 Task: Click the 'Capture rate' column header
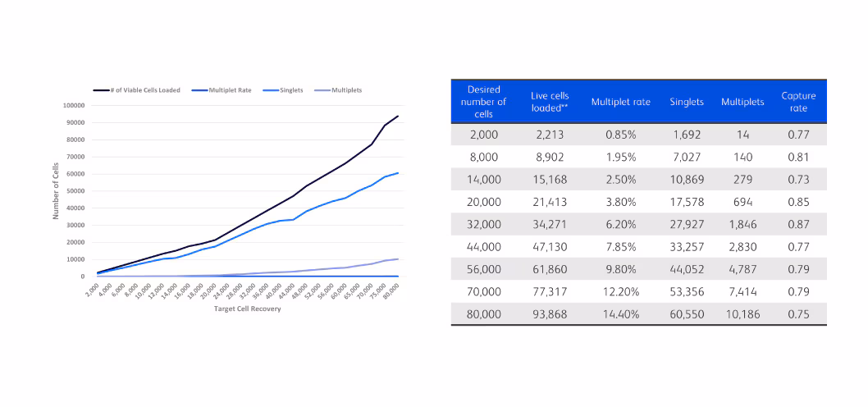coord(797,102)
